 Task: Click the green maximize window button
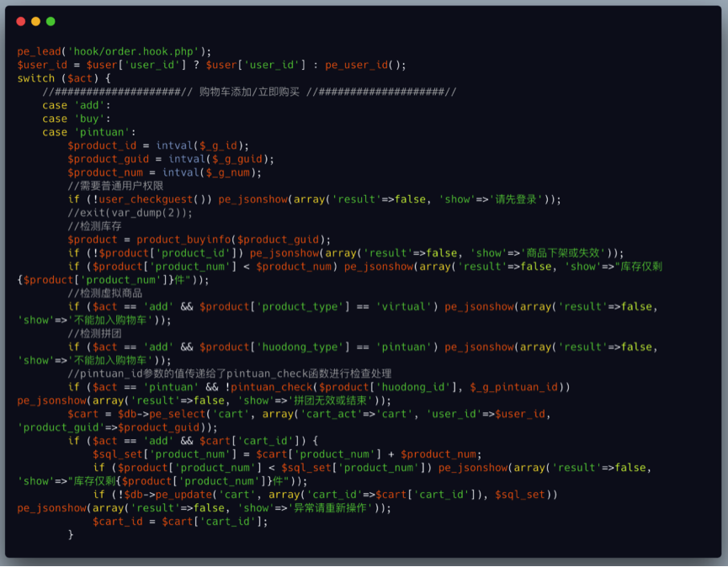tap(50, 21)
